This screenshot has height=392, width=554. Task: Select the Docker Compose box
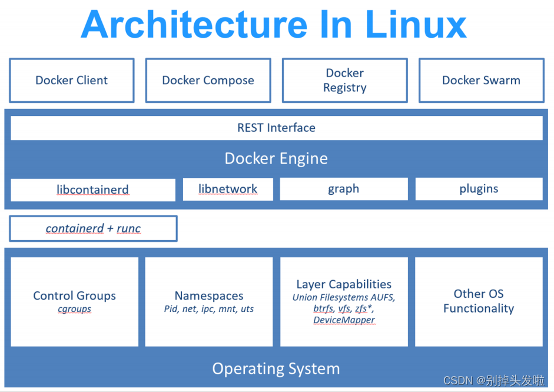(208, 81)
